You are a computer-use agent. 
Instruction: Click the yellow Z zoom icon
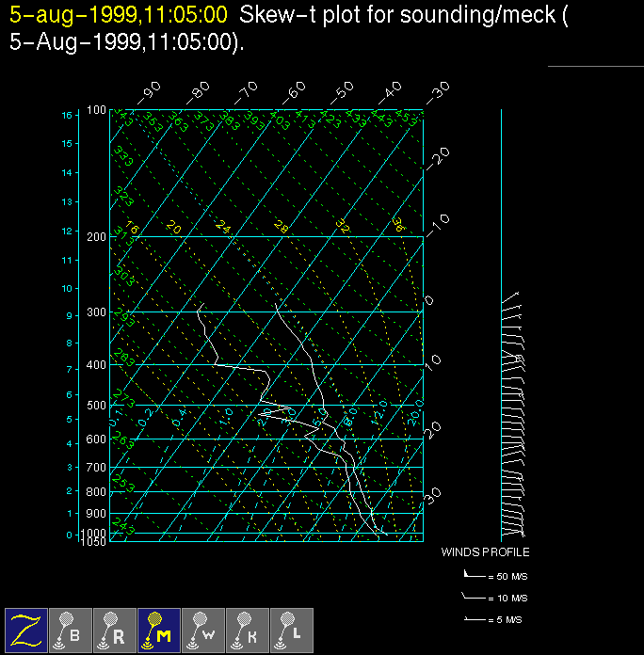(26, 630)
